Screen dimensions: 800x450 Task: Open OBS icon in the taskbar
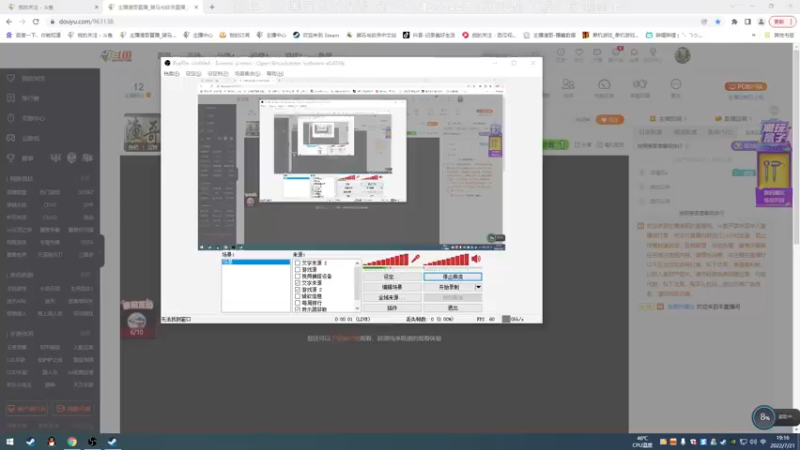click(92, 441)
